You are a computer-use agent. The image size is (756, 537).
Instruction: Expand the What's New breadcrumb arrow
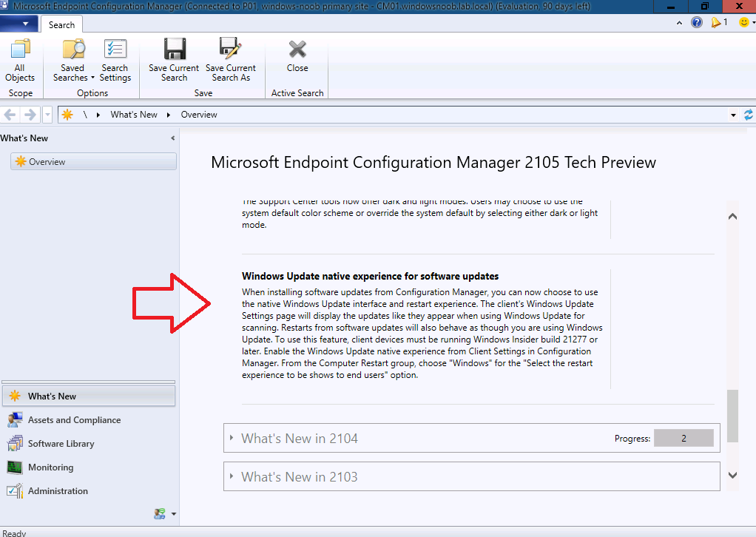169,115
